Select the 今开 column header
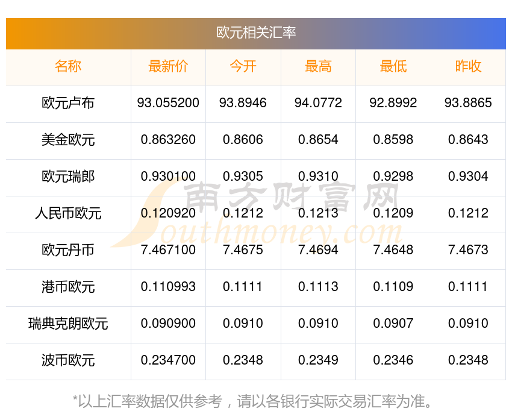This screenshot has width=512, height=420. [243, 67]
